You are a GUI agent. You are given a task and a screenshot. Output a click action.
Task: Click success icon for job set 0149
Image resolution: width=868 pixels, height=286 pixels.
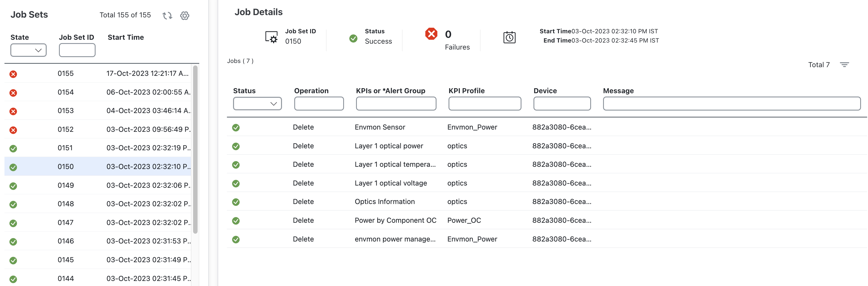[x=13, y=186]
